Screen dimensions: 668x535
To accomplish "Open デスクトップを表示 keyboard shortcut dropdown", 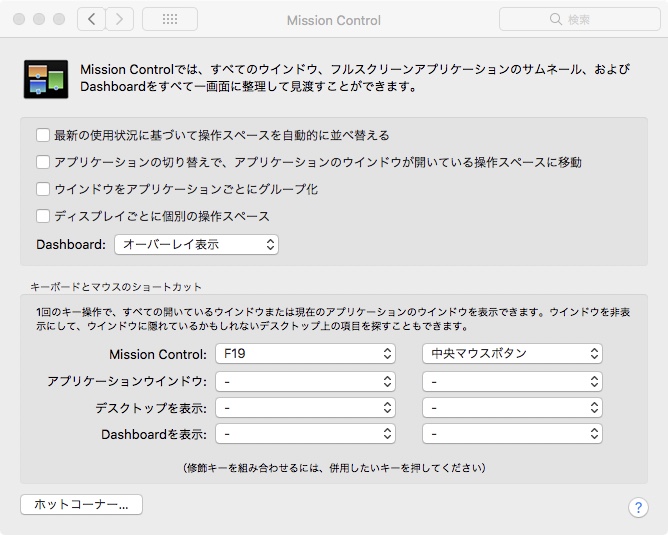I will point(305,408).
